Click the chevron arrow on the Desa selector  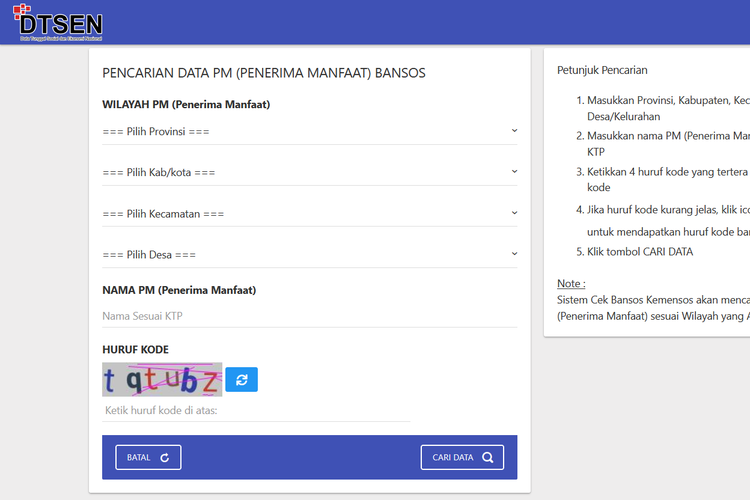(514, 254)
